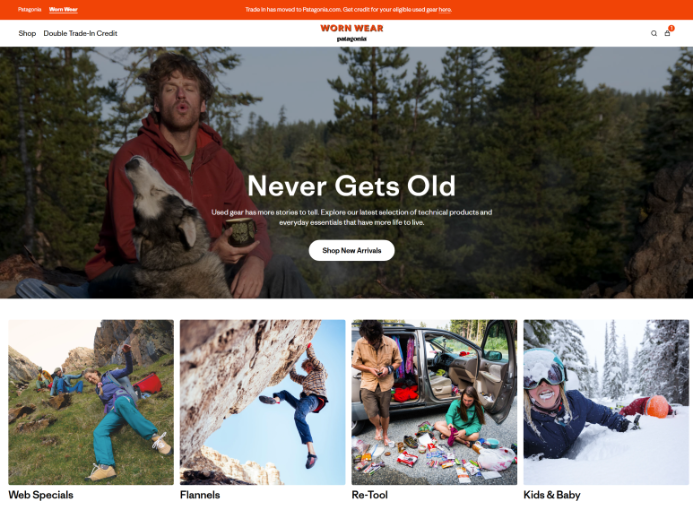This screenshot has height=518, width=696.
Task: Follow the 'here' link in the banner
Action: pyautogui.click(x=445, y=9)
